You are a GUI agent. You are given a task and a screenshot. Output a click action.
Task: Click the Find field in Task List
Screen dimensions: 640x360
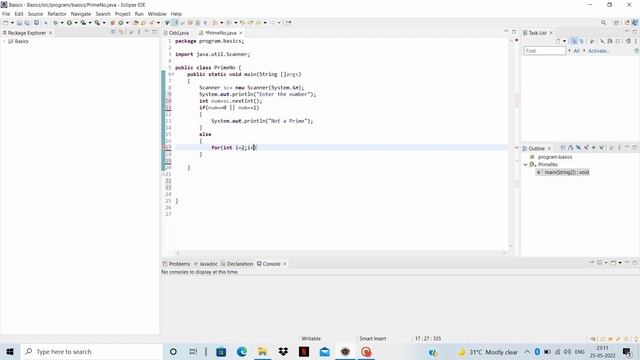pos(545,51)
